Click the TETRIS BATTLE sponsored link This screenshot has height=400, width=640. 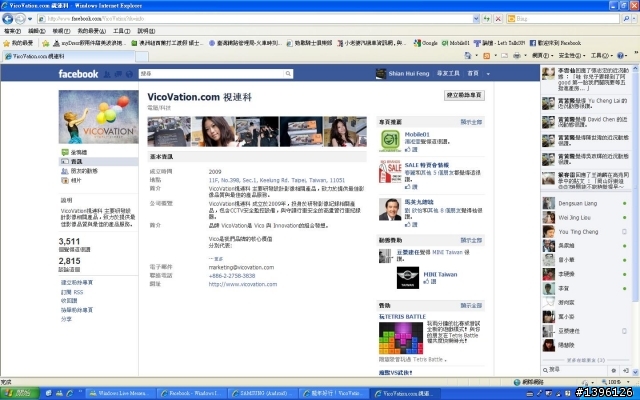pos(402,317)
